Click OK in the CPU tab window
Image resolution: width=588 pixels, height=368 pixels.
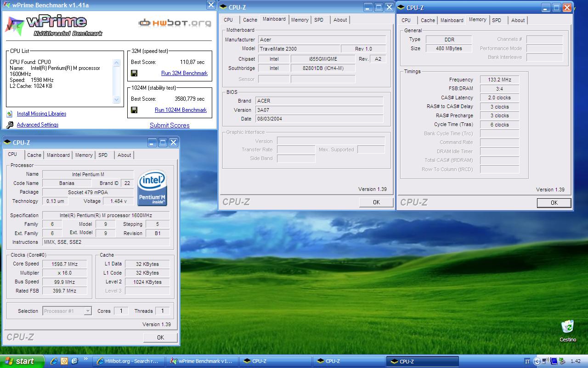point(160,337)
